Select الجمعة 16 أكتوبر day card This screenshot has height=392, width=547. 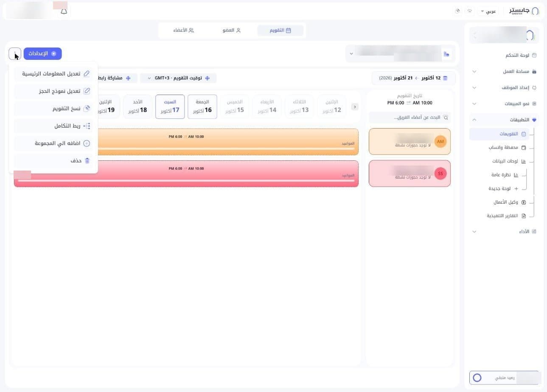click(202, 106)
